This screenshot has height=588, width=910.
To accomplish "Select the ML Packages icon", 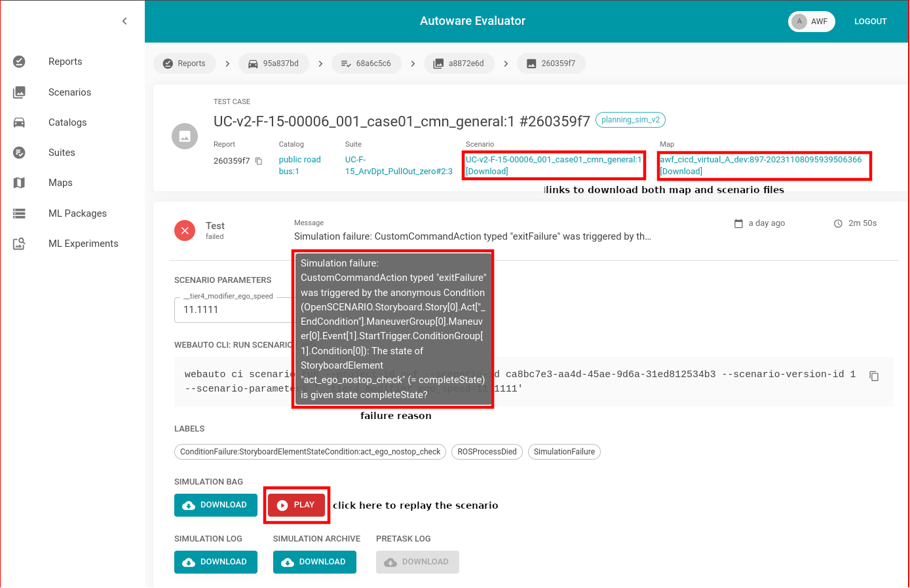I will click(20, 213).
